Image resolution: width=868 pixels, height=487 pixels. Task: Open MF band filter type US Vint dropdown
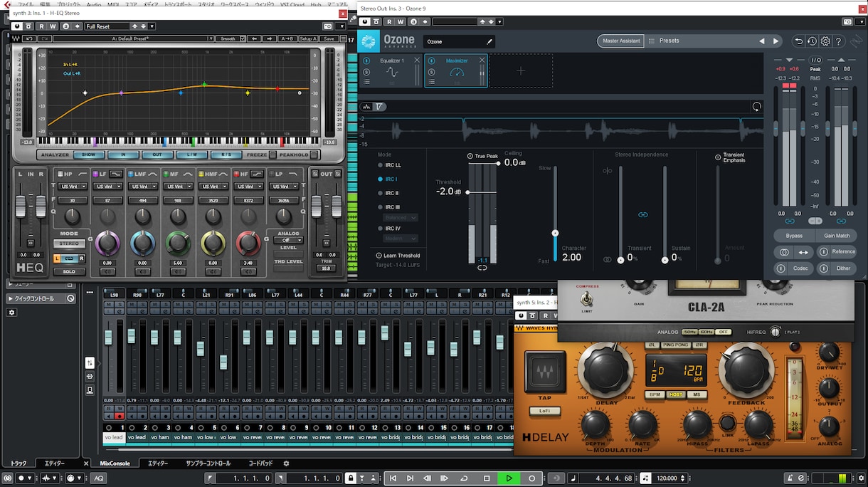(178, 187)
